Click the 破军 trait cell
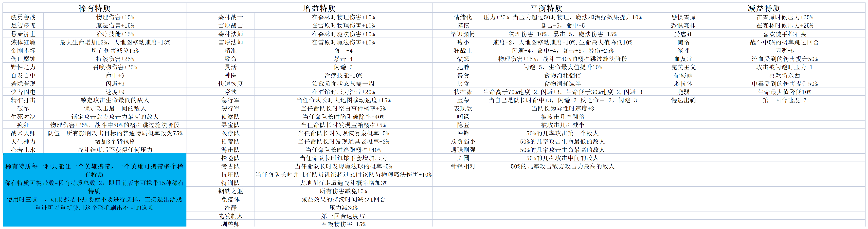Image resolution: width=868 pixels, height=229 pixels. (23, 108)
